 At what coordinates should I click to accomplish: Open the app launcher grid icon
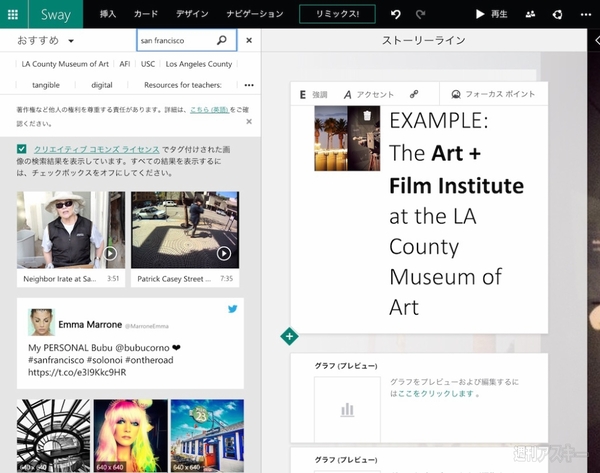coord(13,14)
